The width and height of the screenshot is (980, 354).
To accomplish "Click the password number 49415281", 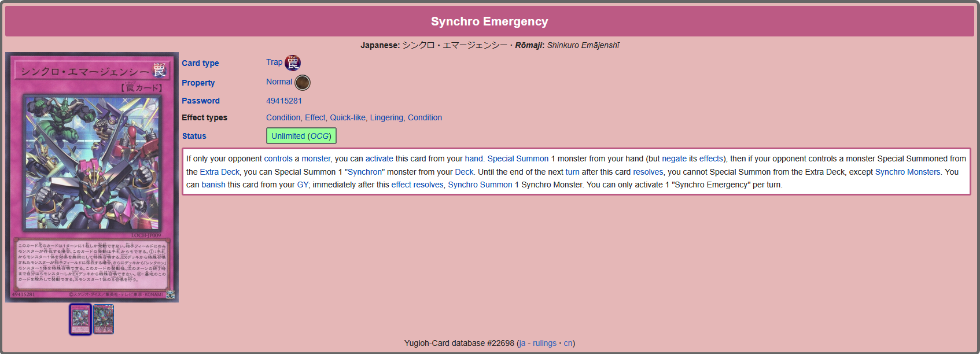I will (284, 101).
